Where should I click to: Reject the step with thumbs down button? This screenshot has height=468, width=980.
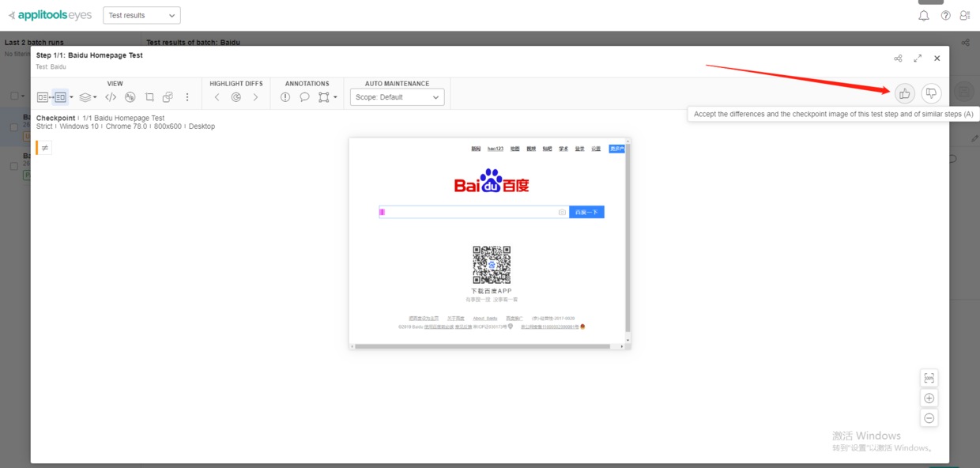pos(932,93)
